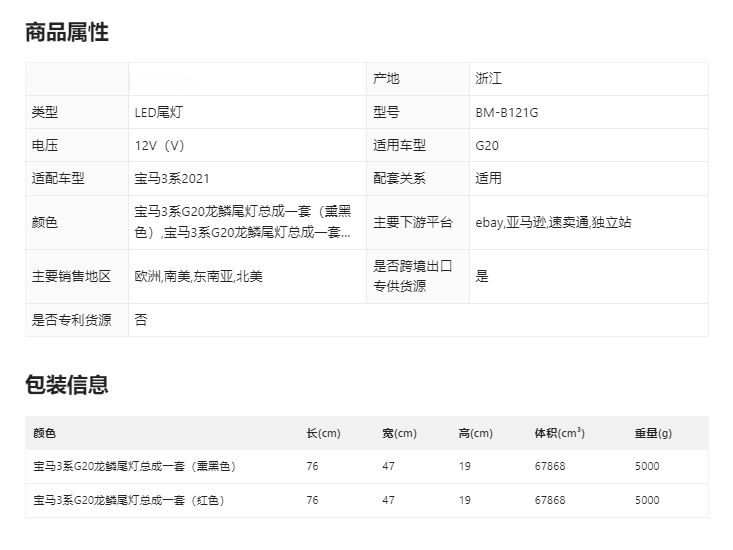The image size is (733, 550).
Task: Click the ebay,亚马逊,速卖通,独立站 platforms value
Action: tap(553, 222)
